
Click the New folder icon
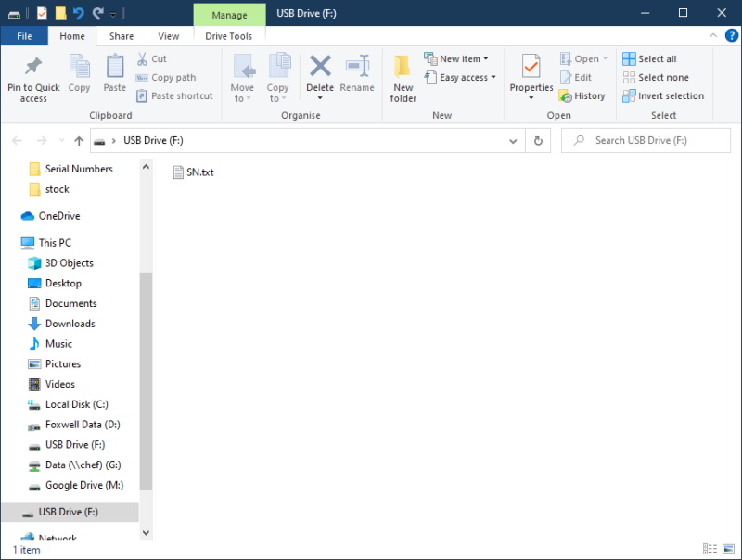[x=403, y=68]
